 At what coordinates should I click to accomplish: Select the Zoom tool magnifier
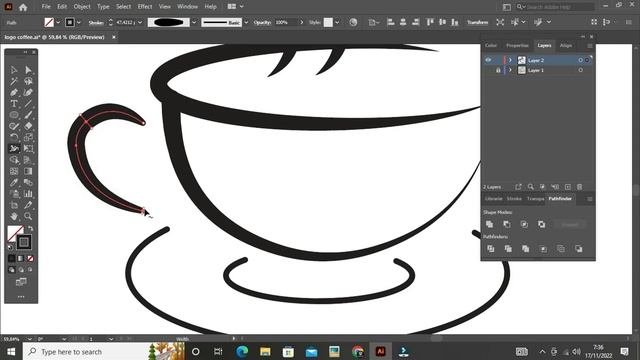tap(28, 216)
